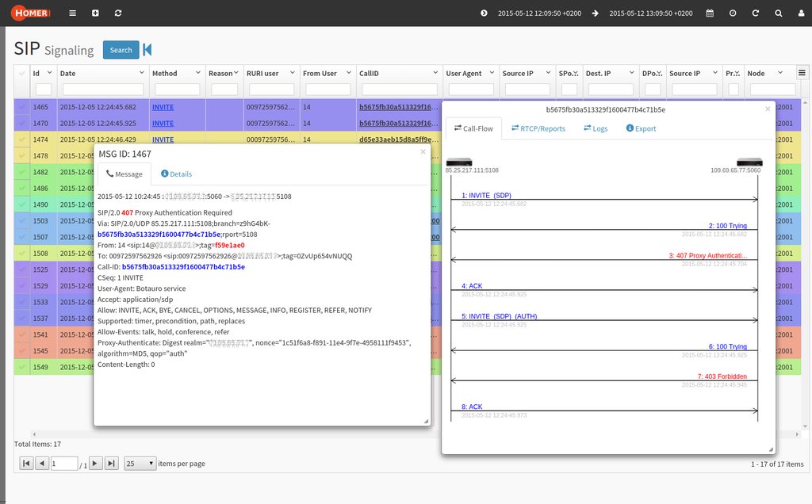Toggle checkbox for row 1503
The height and width of the screenshot is (504, 812).
click(21, 220)
